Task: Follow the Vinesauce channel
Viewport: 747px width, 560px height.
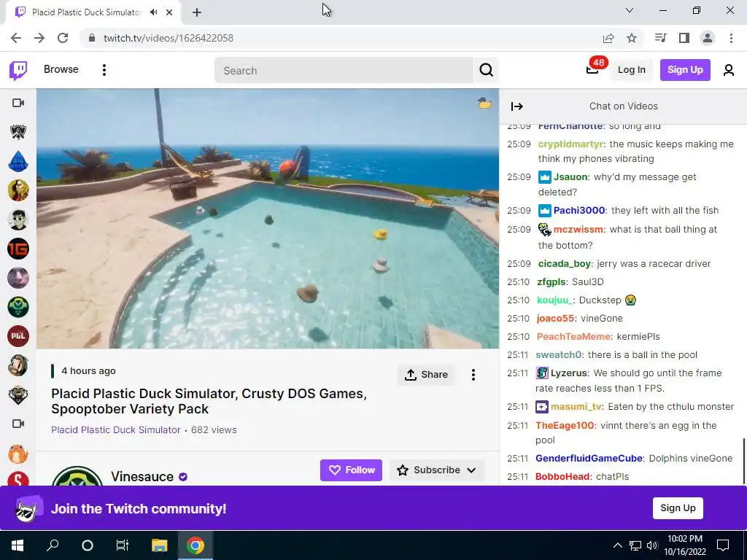Action: click(x=351, y=470)
